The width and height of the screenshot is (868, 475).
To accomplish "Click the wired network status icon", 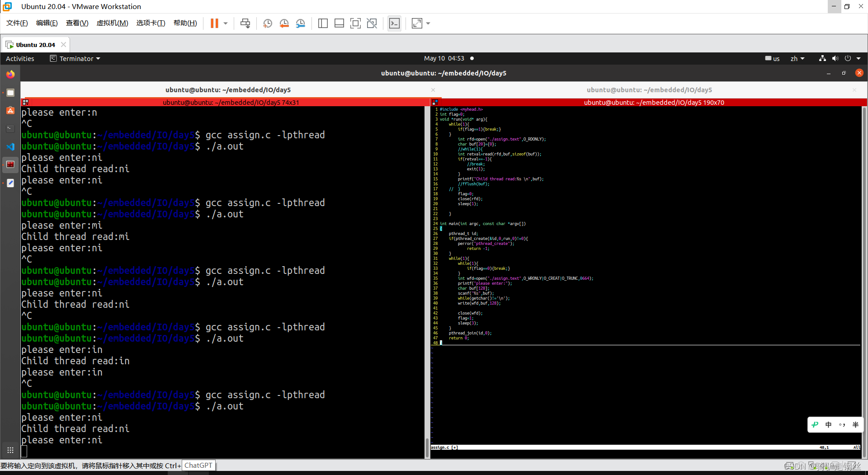I will (x=822, y=58).
